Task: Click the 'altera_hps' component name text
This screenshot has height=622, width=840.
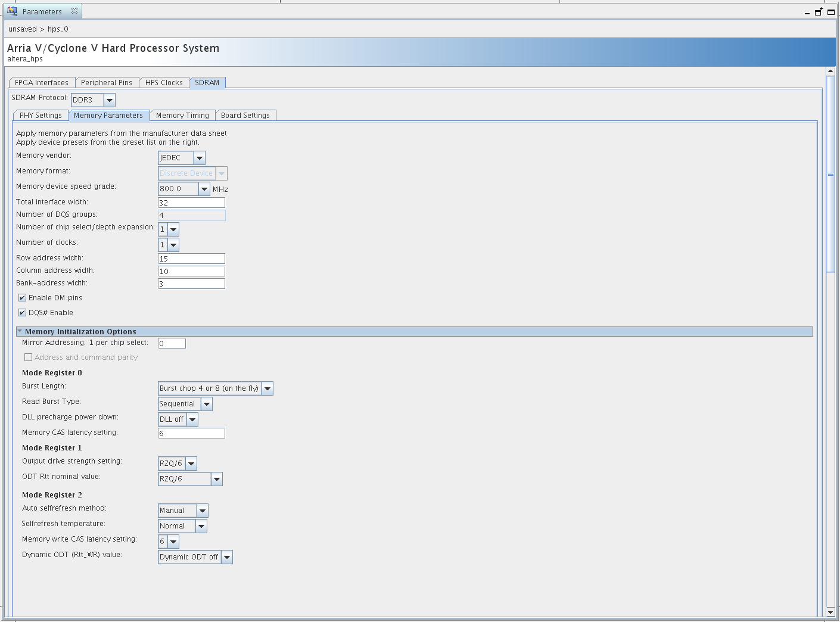Action: [25, 59]
